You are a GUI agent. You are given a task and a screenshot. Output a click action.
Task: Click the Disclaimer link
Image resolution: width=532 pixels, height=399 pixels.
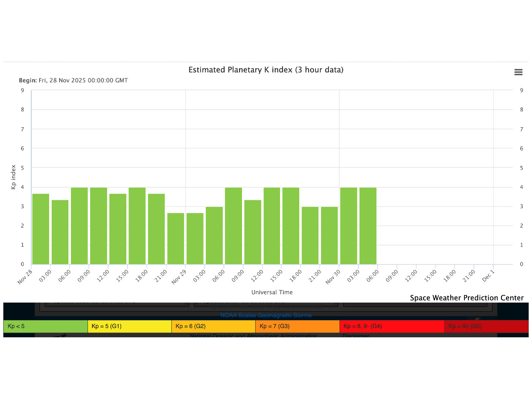355,335
